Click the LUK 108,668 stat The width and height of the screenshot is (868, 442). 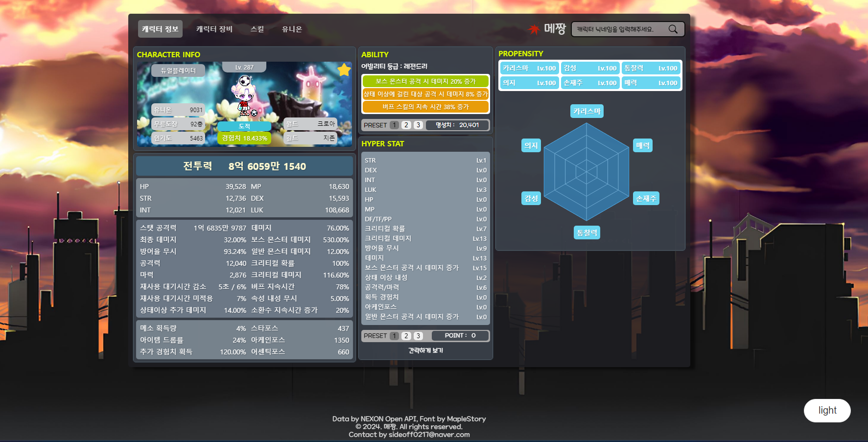[x=300, y=210]
